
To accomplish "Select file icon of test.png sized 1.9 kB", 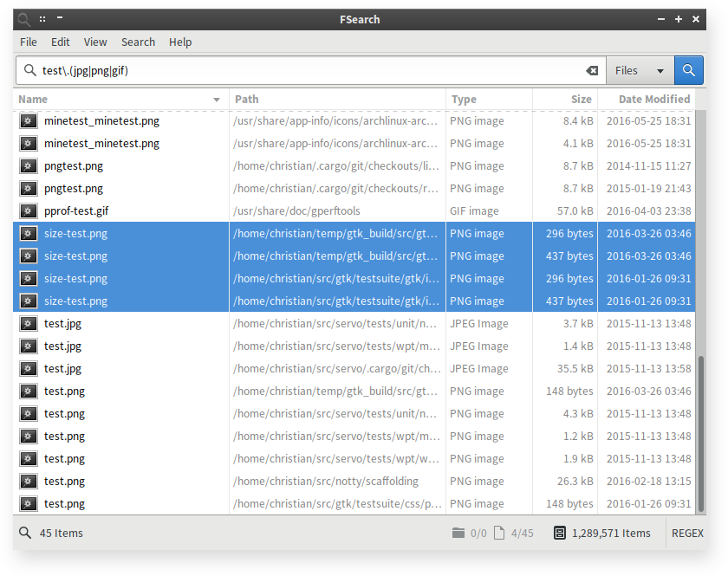I will (x=29, y=458).
